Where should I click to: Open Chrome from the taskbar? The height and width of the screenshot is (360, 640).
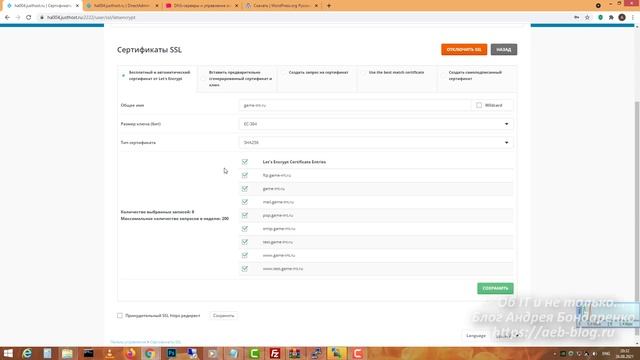point(150,353)
